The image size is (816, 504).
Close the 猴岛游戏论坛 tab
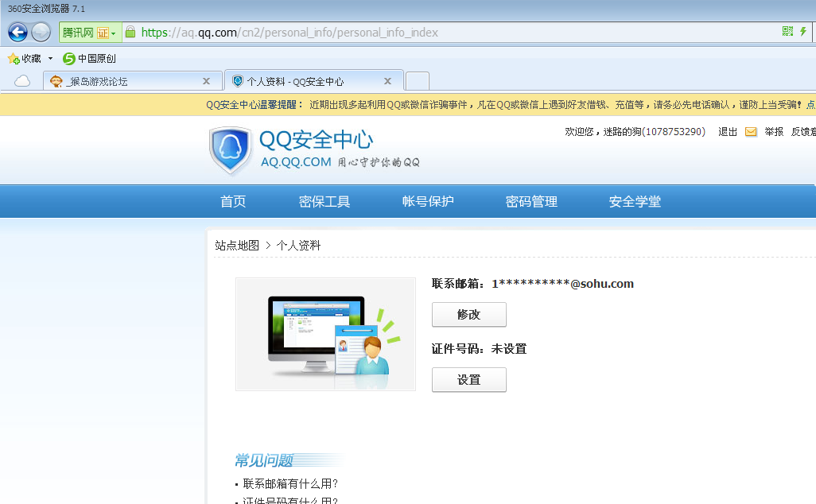pyautogui.click(x=206, y=81)
